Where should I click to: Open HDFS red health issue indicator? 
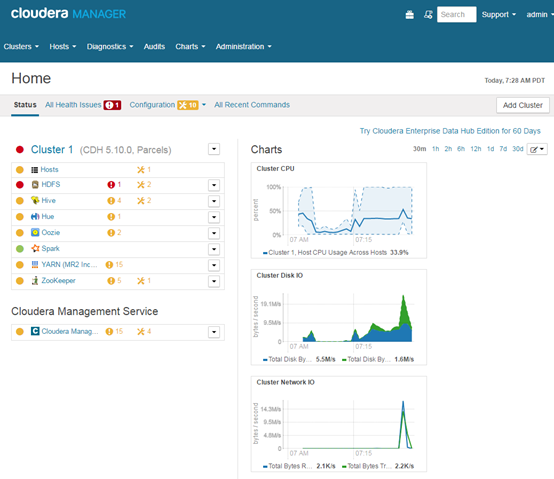coord(114,184)
